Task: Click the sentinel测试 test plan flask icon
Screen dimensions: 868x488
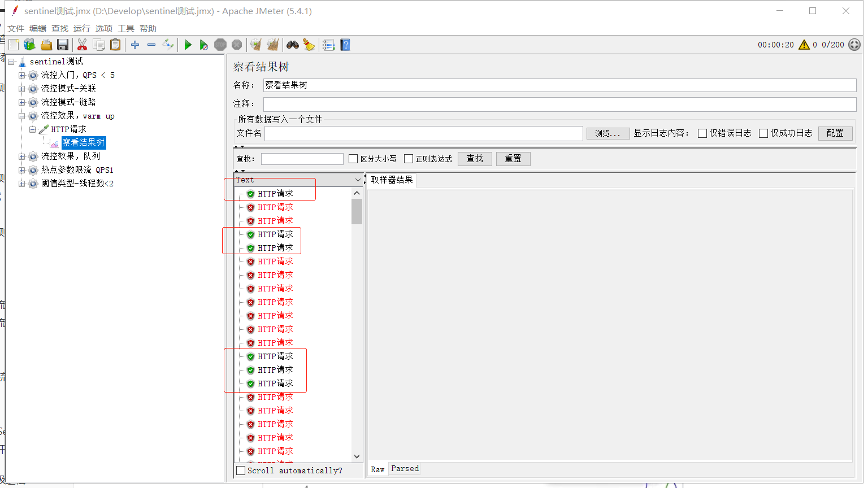Action: coord(22,62)
